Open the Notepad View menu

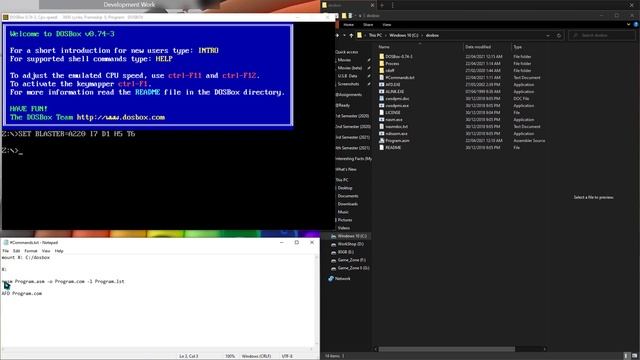tap(46, 251)
